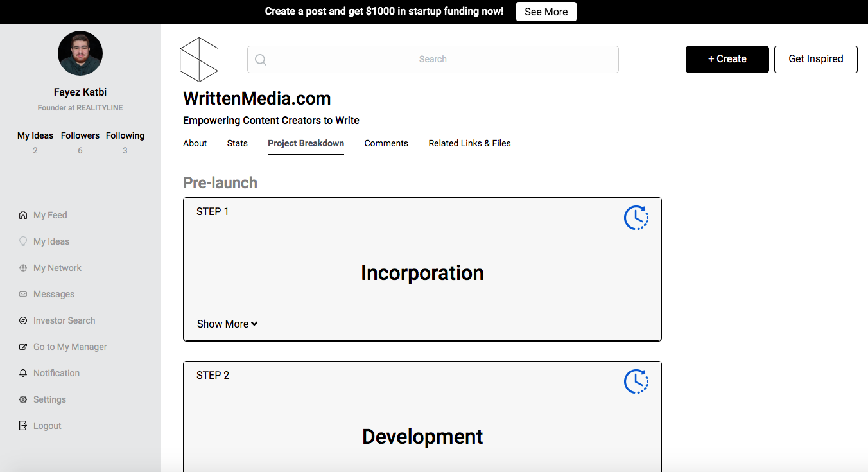Open Investor Search page
Viewport: 868px width, 472px height.
[64, 320]
